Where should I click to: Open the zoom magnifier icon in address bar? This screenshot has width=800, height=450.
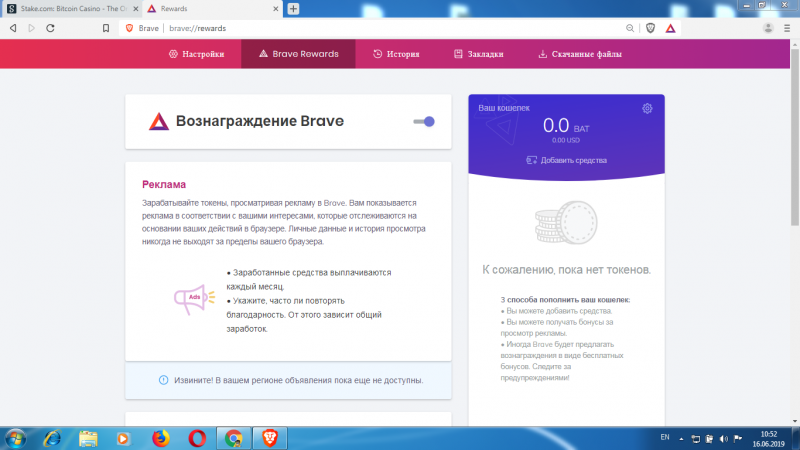tap(630, 28)
